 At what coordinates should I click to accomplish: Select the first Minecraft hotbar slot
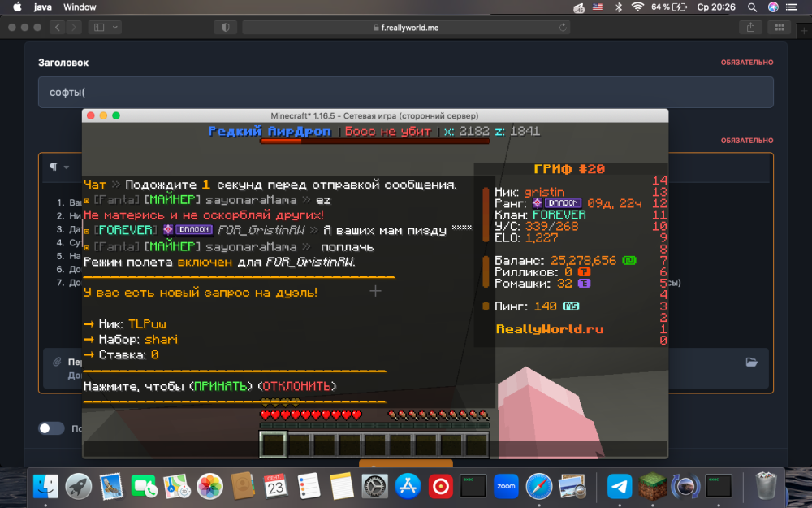273,445
